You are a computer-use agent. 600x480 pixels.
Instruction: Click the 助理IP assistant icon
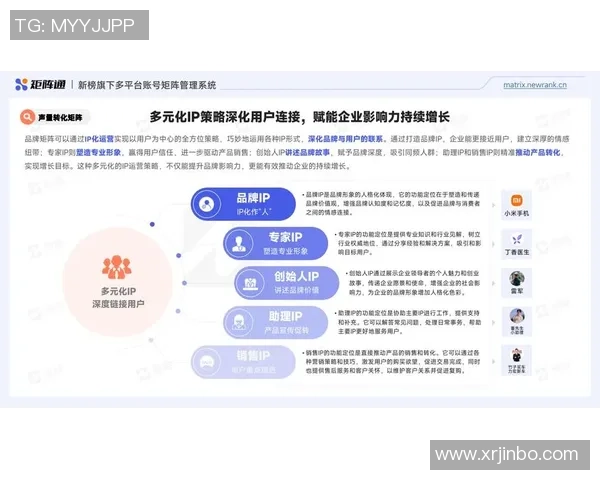[239, 323]
